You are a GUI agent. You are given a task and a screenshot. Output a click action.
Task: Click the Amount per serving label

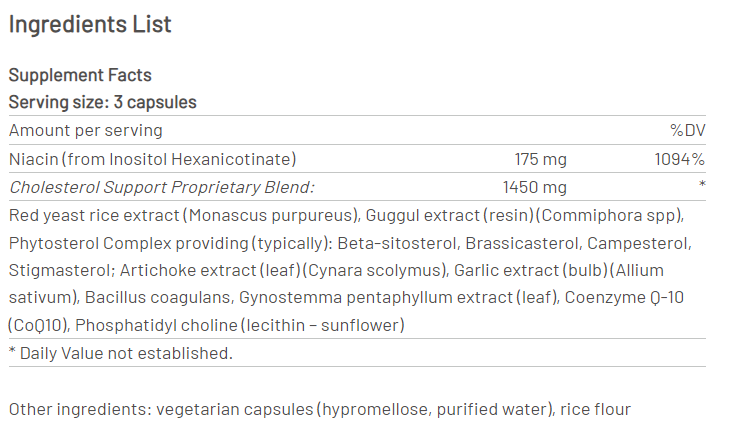pyautogui.click(x=85, y=131)
